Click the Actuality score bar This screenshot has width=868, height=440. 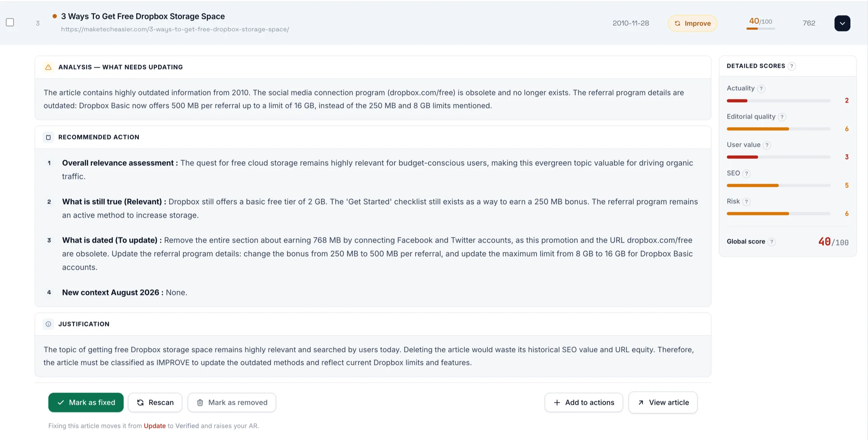[778, 101]
